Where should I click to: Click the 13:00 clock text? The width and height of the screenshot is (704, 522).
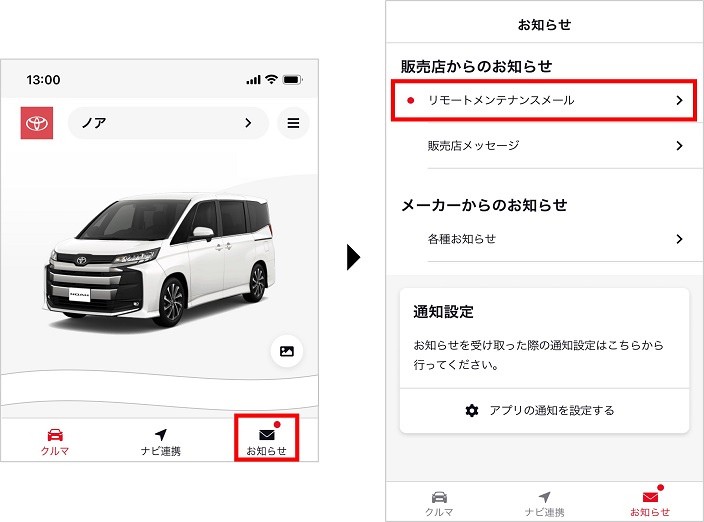click(x=43, y=80)
